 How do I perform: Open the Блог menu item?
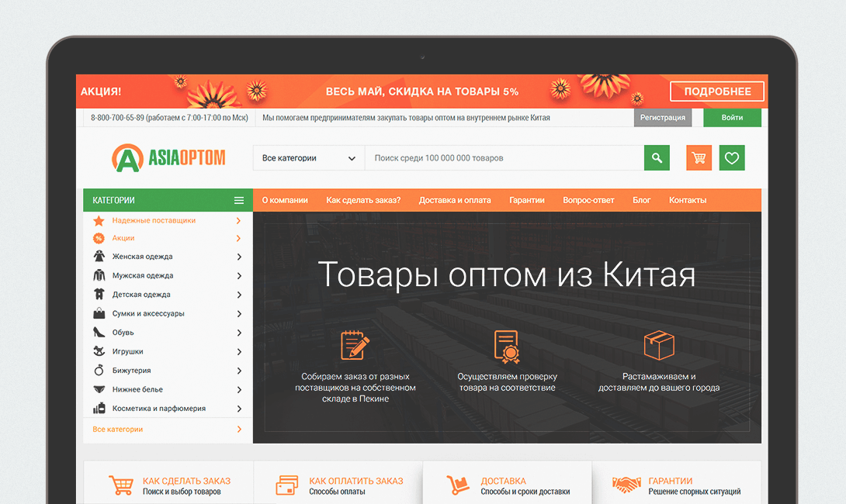tap(642, 200)
